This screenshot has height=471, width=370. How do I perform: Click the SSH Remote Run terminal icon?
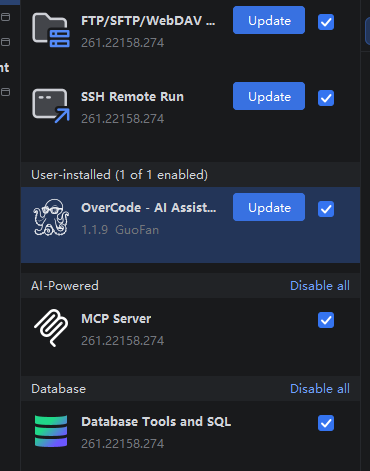(x=51, y=106)
